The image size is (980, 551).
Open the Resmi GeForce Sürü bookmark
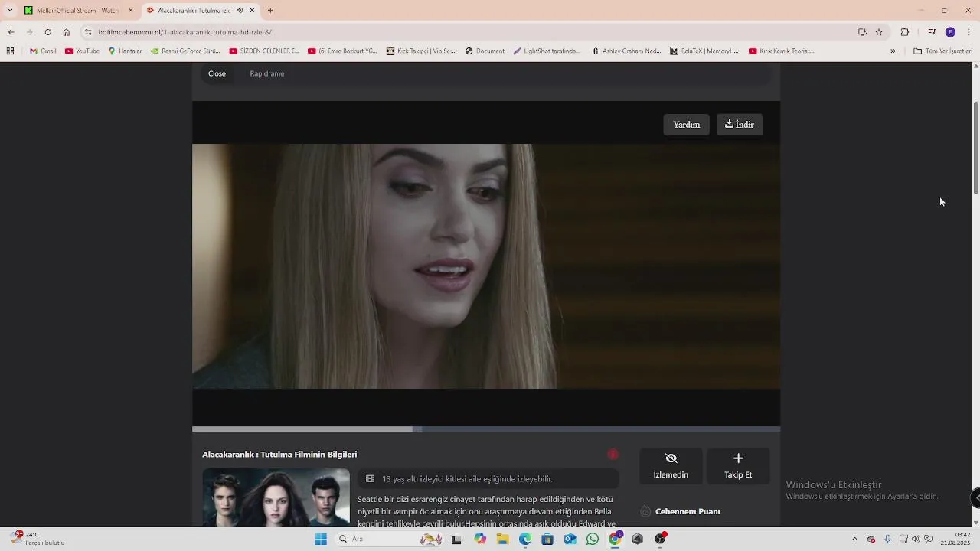pos(185,51)
